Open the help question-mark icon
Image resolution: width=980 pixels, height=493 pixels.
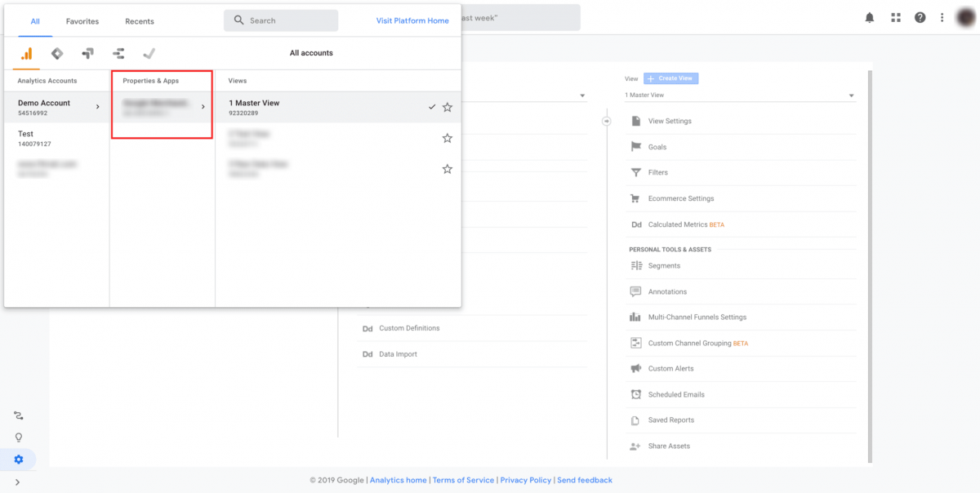(x=920, y=18)
